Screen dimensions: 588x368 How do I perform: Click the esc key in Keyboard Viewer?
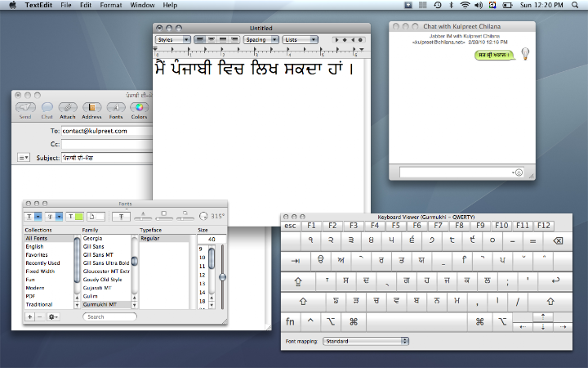tap(290, 226)
